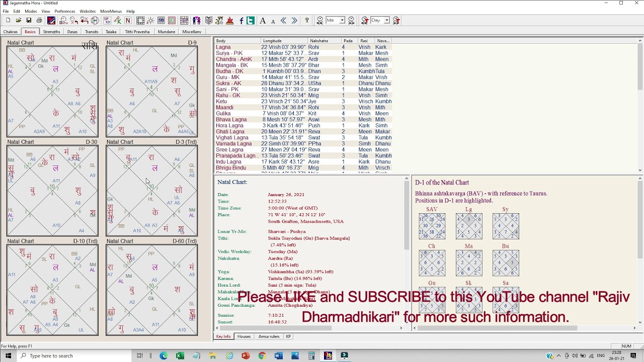This screenshot has height=362, width=644.
Task: Click the N toolbar icon
Action: (128, 21)
